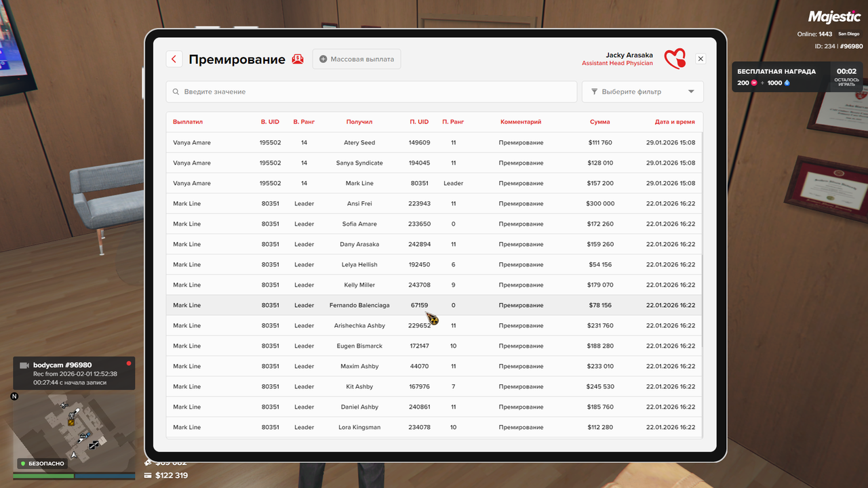Select the Ansi Frei row name
The height and width of the screenshot is (488, 868).
coord(359,204)
